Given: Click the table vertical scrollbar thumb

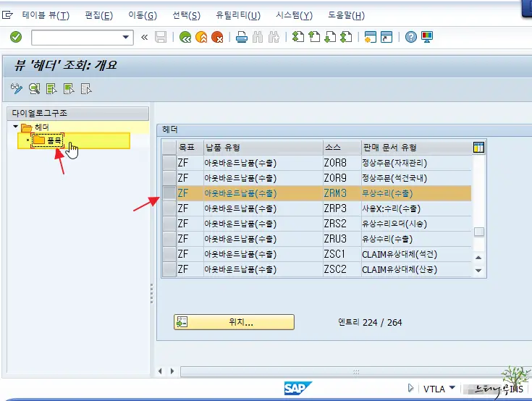Looking at the screenshot, I should tap(478, 232).
